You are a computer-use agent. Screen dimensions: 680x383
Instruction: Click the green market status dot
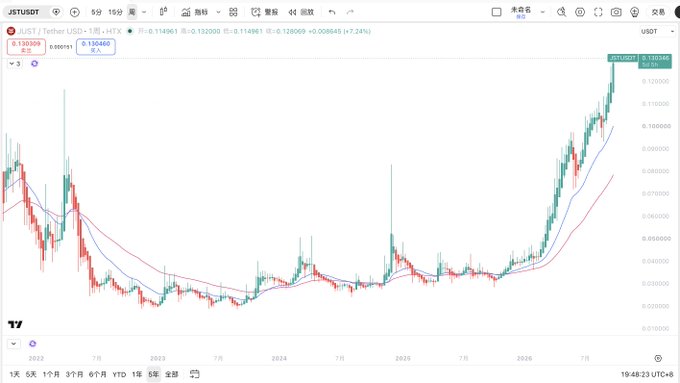pyautogui.click(x=130, y=31)
